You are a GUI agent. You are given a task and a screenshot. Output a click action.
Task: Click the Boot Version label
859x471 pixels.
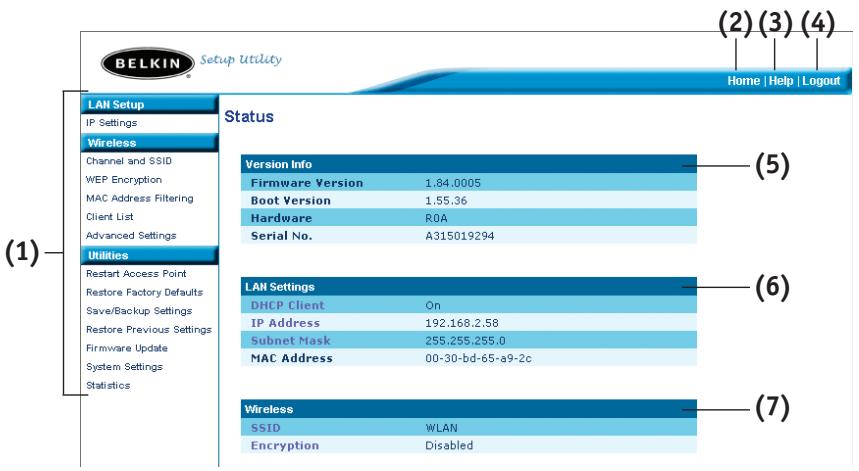coord(291,200)
